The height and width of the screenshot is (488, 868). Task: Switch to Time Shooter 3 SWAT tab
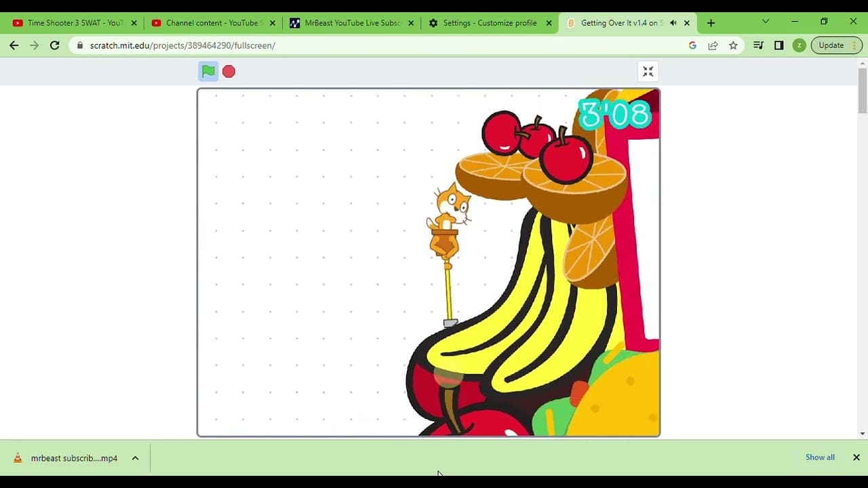pos(75,23)
